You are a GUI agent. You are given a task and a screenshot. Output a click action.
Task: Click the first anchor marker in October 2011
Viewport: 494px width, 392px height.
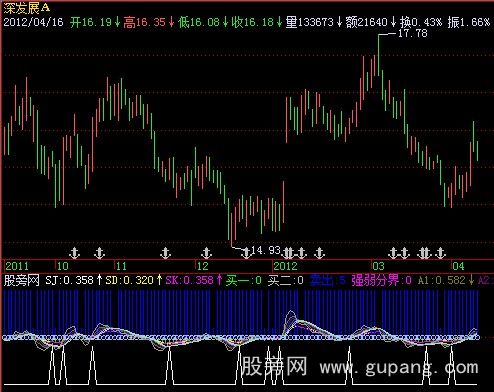(x=74, y=253)
